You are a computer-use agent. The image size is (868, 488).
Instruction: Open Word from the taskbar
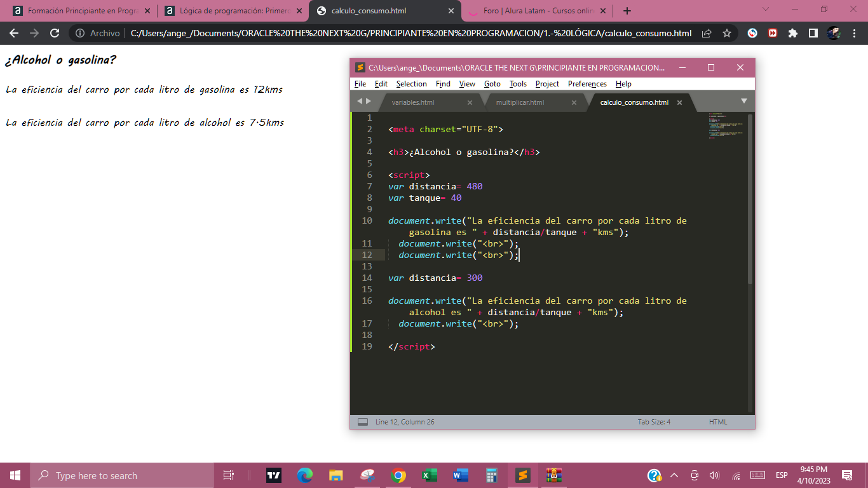[x=461, y=475]
